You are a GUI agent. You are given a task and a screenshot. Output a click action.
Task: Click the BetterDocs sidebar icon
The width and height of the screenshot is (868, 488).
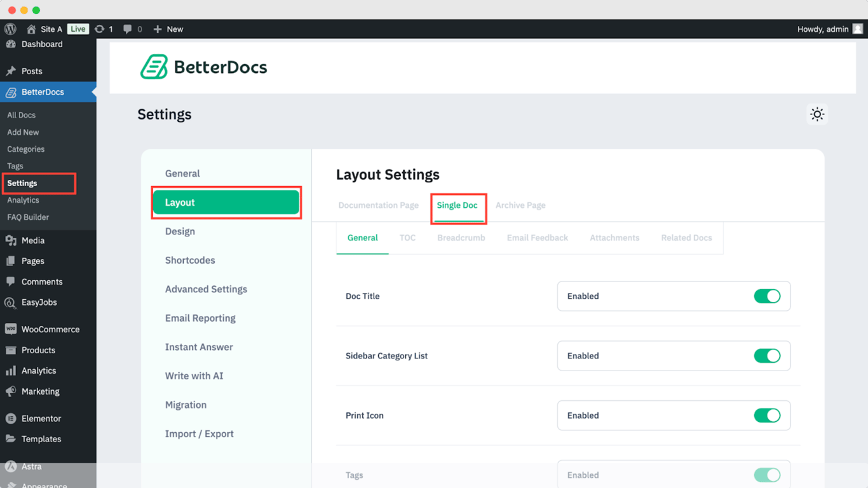coord(11,92)
